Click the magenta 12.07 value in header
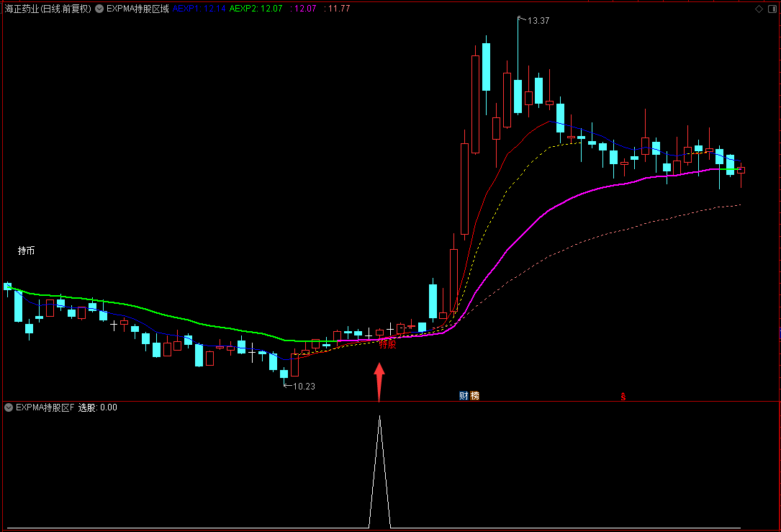The image size is (781, 532). click(x=303, y=9)
